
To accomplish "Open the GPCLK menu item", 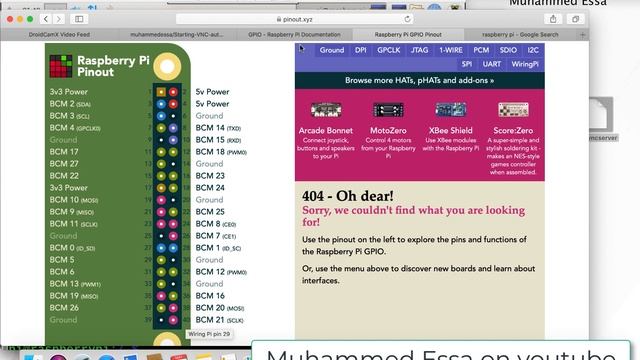I will 389,50.
